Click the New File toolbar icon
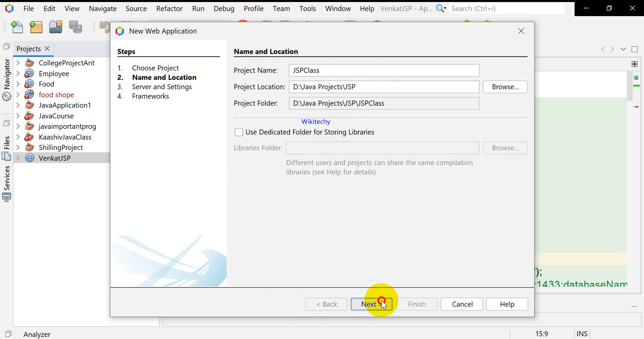This screenshot has width=644, height=339. tap(17, 27)
